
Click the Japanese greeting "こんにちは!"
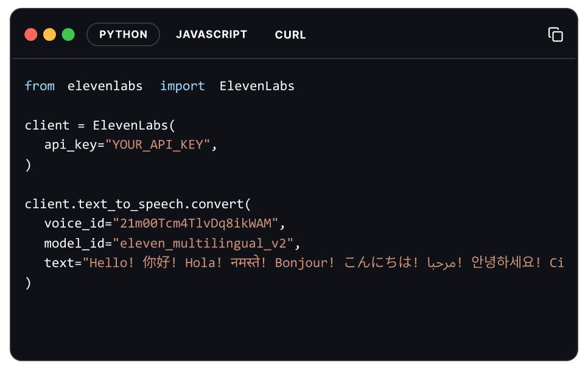(381, 262)
